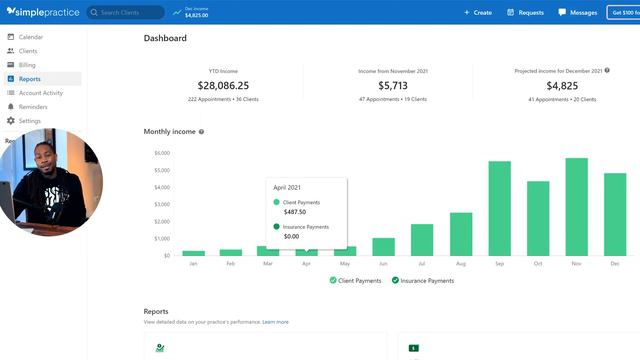Viewport: 640px width, 360px height.
Task: Click the search magnifier icon
Action: click(94, 12)
